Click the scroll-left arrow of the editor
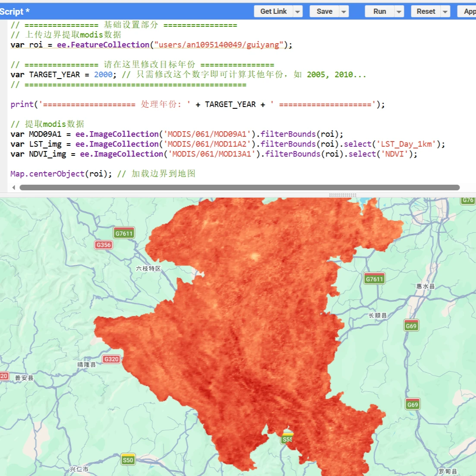The width and height of the screenshot is (476, 476). [14, 188]
